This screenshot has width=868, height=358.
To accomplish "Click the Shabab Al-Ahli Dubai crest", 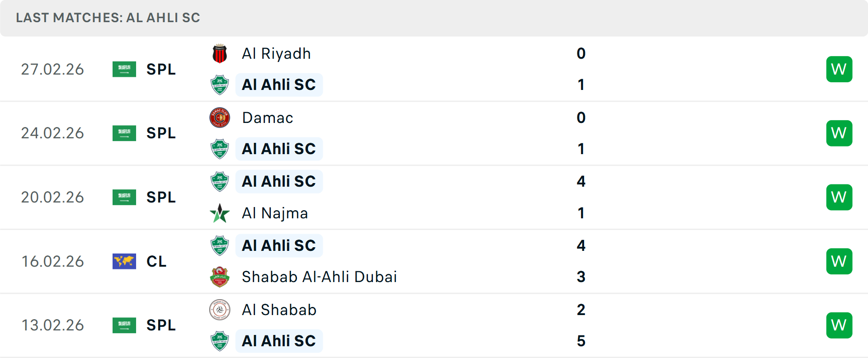I will (220, 277).
